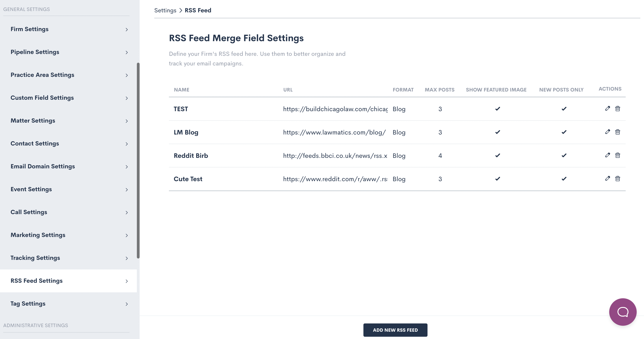644x339 pixels.
Task: Edit the LM Blog feed pencil icon
Action: [608, 132]
